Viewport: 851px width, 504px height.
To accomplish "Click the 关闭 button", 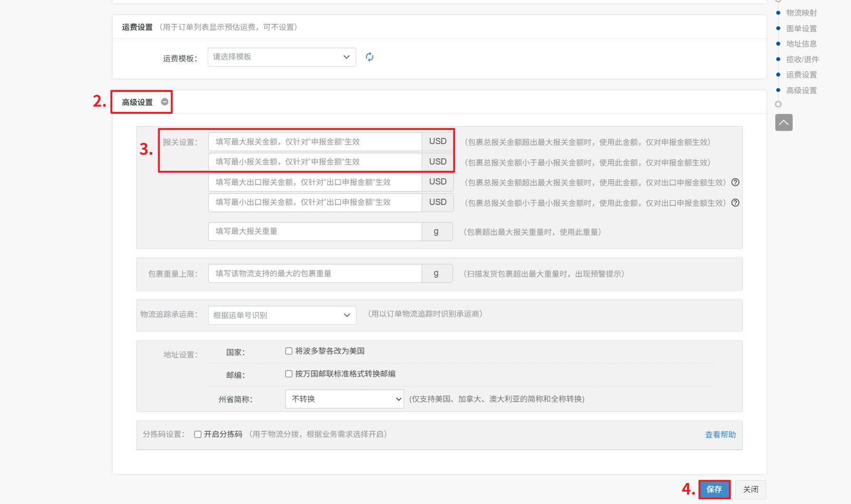I will click(x=750, y=489).
